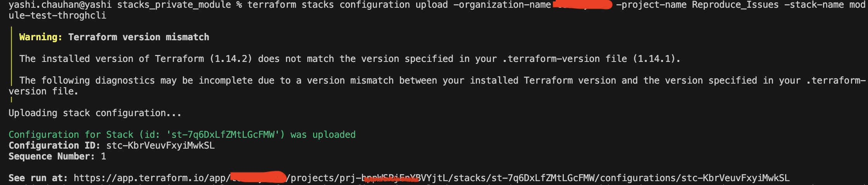Viewport: 868px width, 185px height.
Task: Click the Uploading stack configuration... line
Action: (95, 113)
